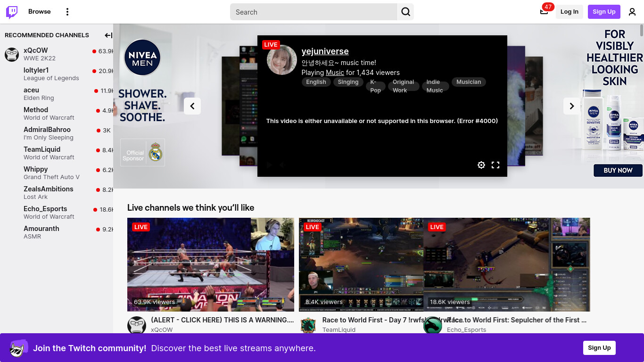
Task: Open yejuniverse channel link
Action: (325, 51)
